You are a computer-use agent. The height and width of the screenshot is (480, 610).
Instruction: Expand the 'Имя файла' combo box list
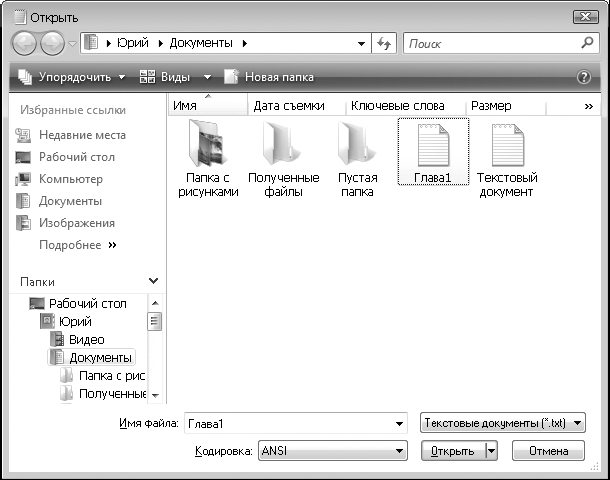tap(400, 423)
